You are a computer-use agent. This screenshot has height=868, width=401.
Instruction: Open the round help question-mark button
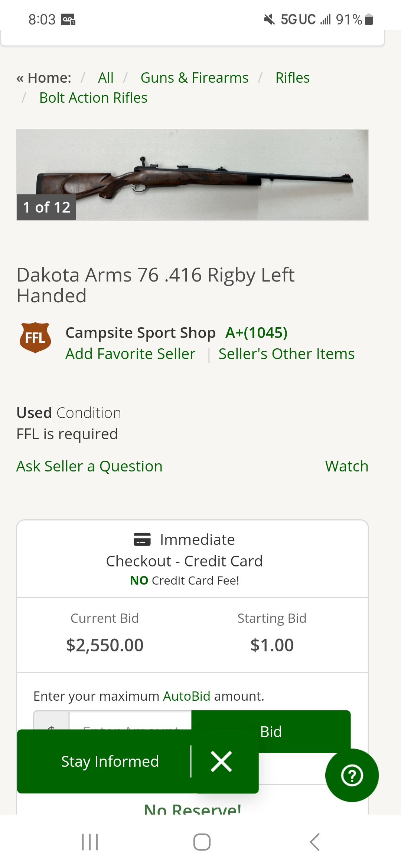pos(352,775)
